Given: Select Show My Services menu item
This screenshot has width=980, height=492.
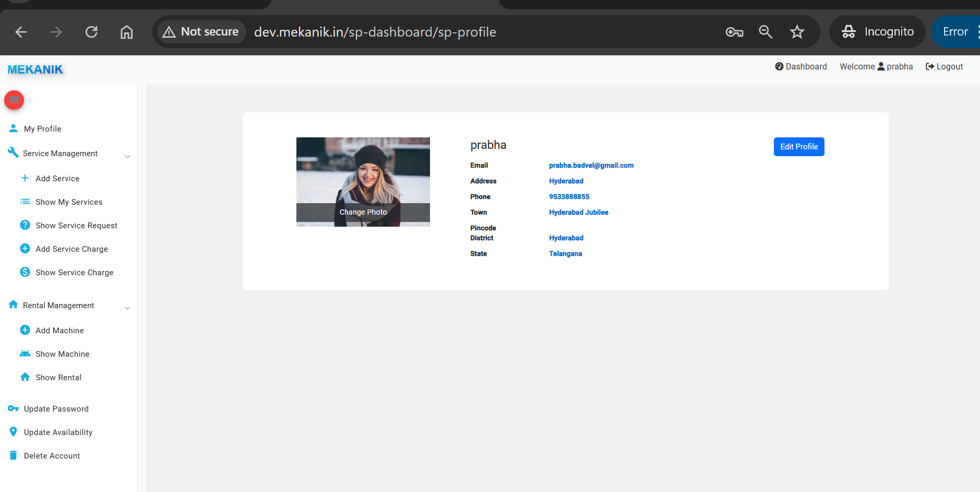Looking at the screenshot, I should coord(69,202).
